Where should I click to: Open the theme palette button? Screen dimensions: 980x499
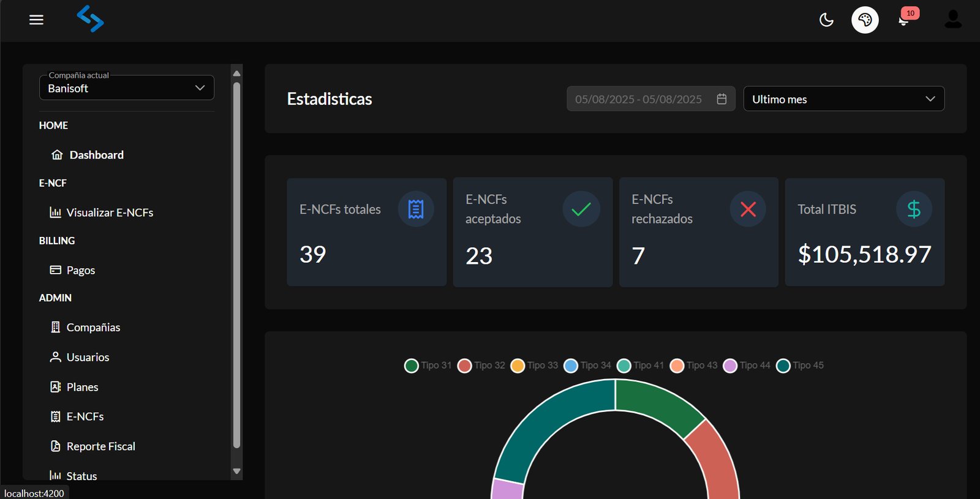(865, 20)
